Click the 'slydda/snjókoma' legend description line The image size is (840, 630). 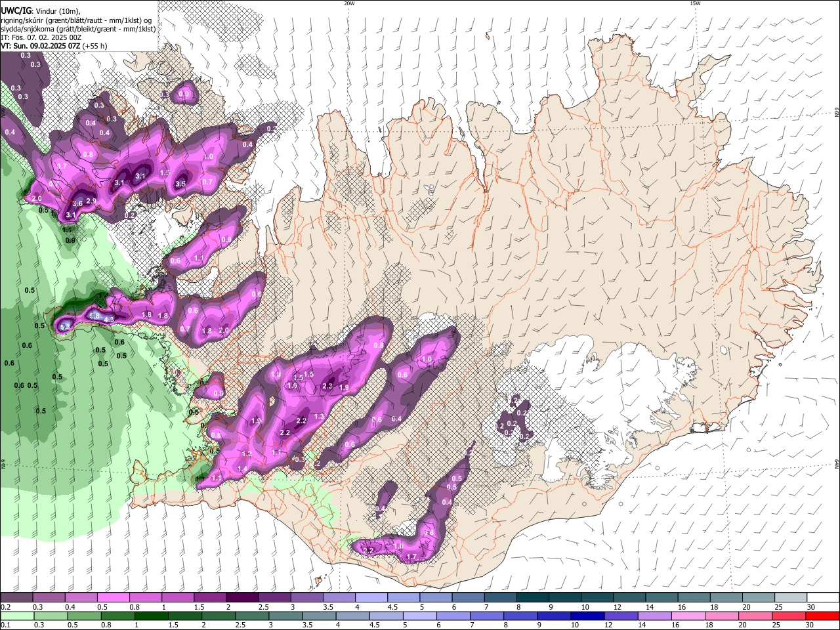click(x=78, y=29)
